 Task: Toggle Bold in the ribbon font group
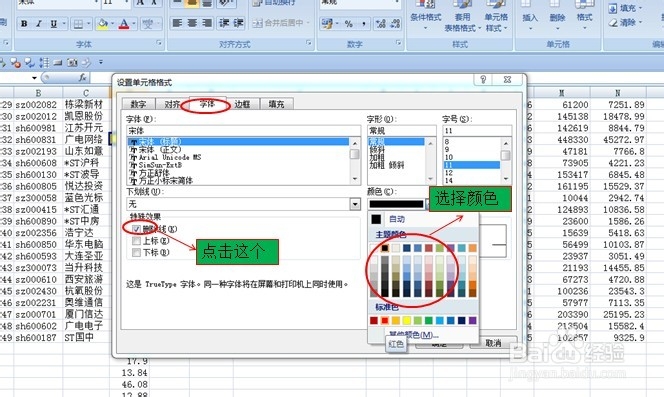click(24, 24)
